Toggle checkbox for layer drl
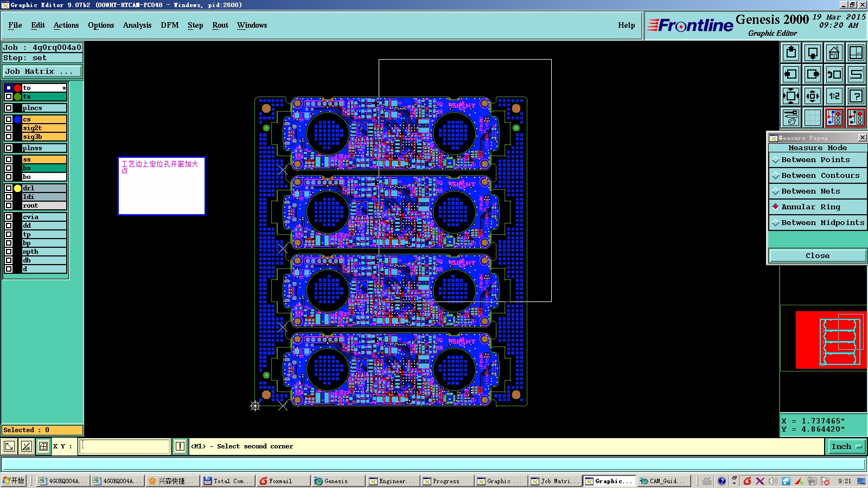 click(9, 188)
